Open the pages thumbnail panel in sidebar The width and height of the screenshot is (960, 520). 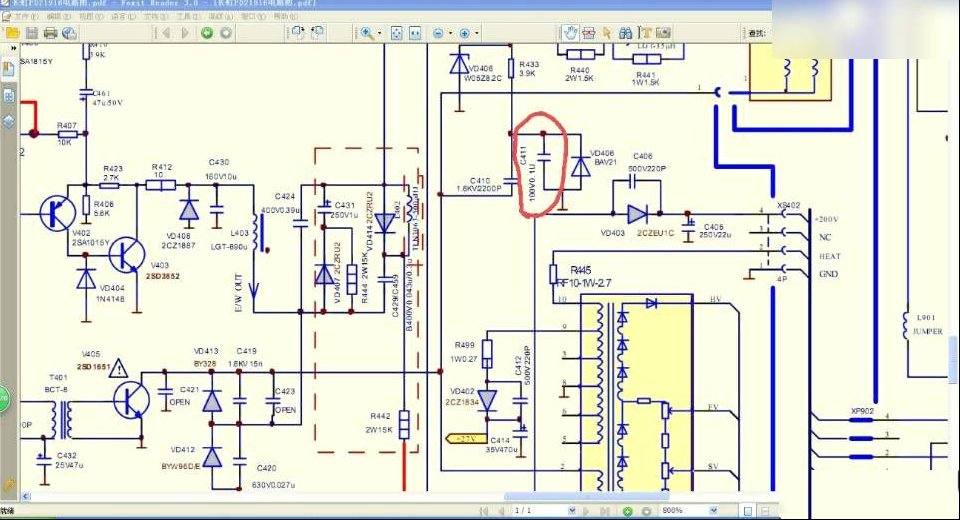tap(9, 96)
